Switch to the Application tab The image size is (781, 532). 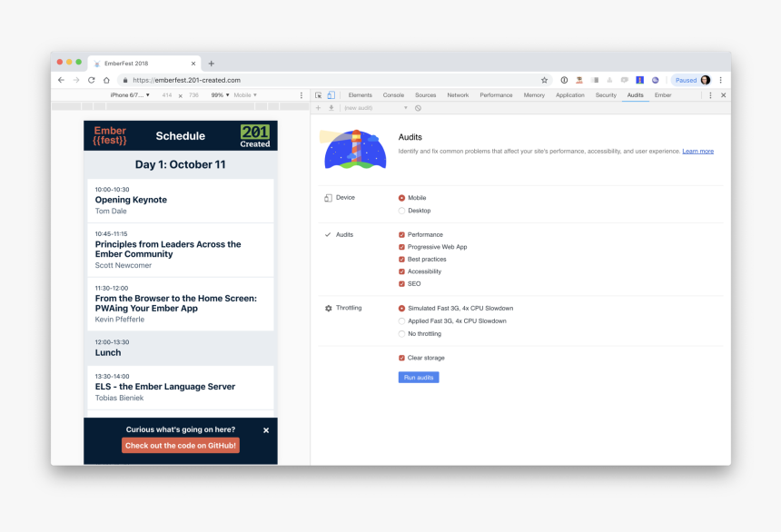click(570, 95)
